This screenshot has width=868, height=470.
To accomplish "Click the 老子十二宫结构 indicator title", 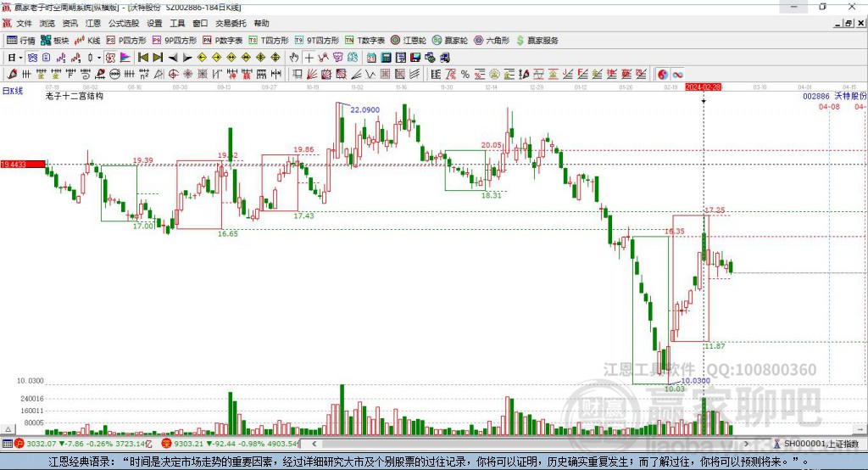I will tap(75, 96).
